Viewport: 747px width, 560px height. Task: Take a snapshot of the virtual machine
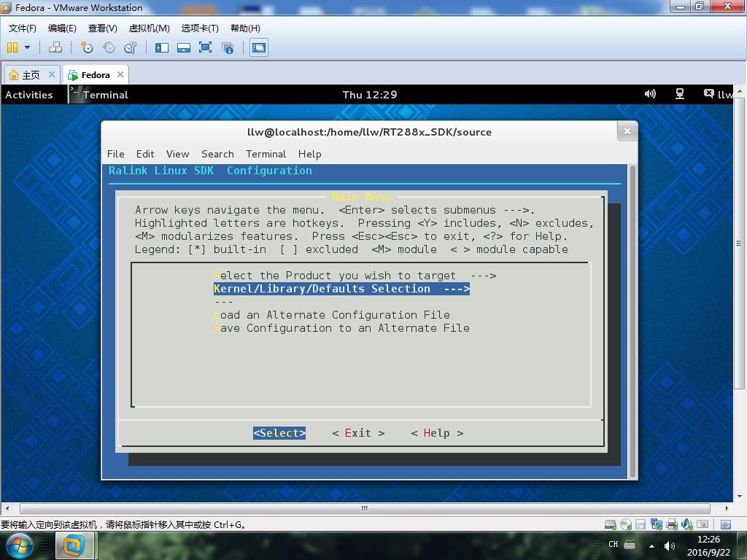click(86, 47)
